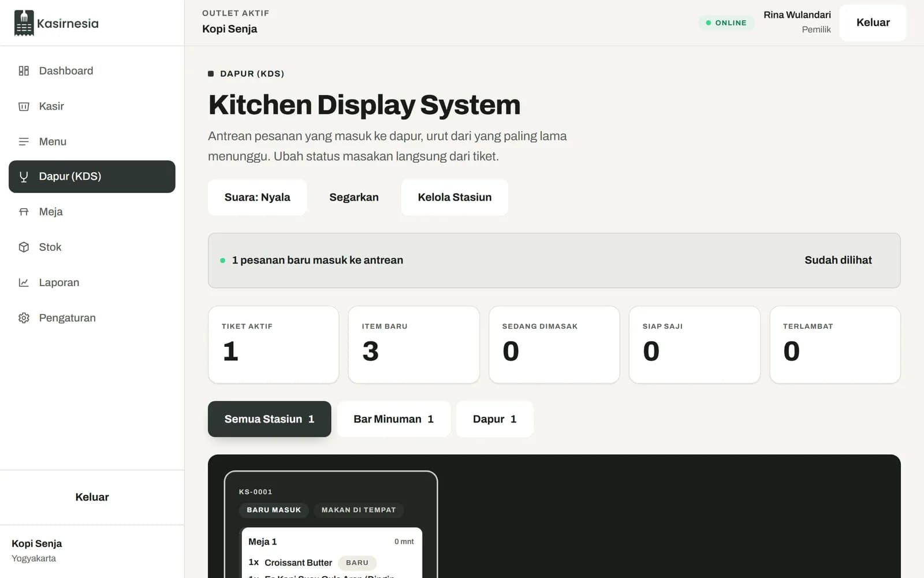Click the '0 mnt' ticket timer
Image resolution: width=924 pixels, height=578 pixels.
[404, 542]
